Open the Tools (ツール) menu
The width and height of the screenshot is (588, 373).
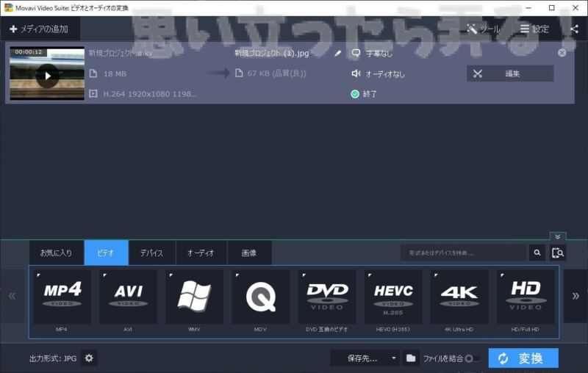(484, 29)
